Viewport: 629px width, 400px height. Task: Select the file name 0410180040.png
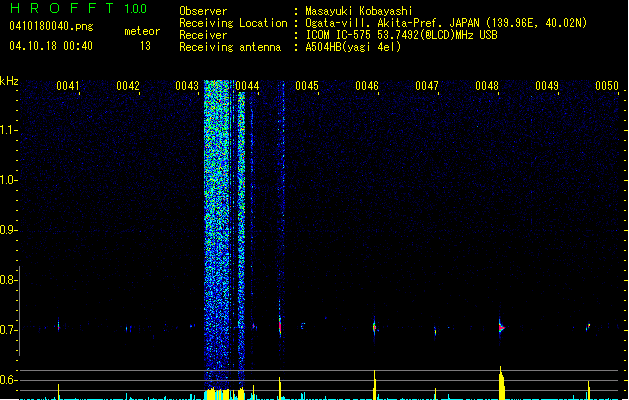[51, 26]
